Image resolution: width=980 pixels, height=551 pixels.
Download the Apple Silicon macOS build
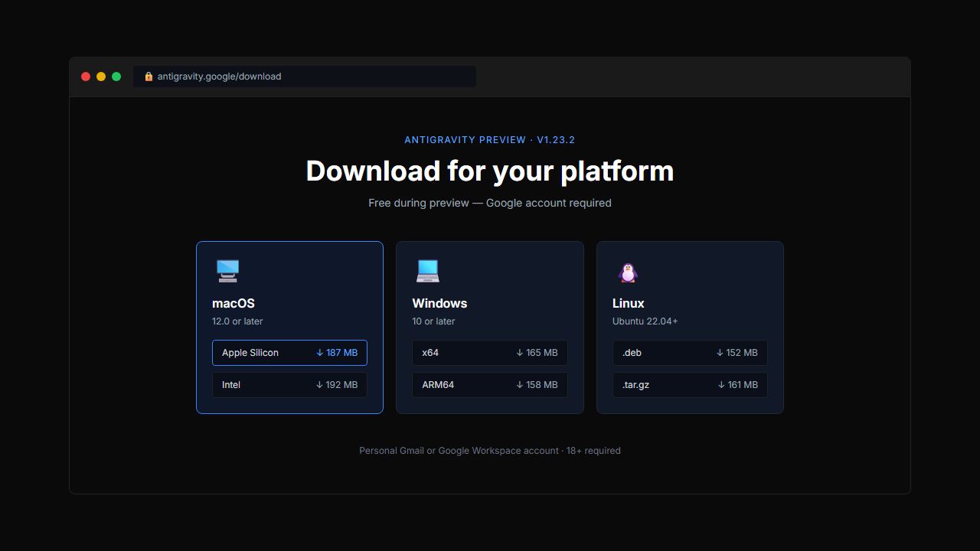coord(289,353)
